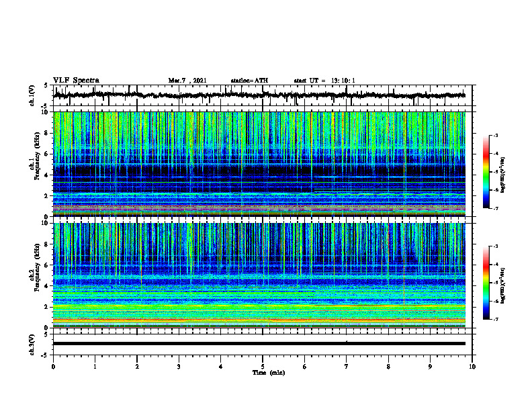Click the "5" tick of ch.1(V) axis
The image size is (532, 411).
pyautogui.click(x=46, y=86)
